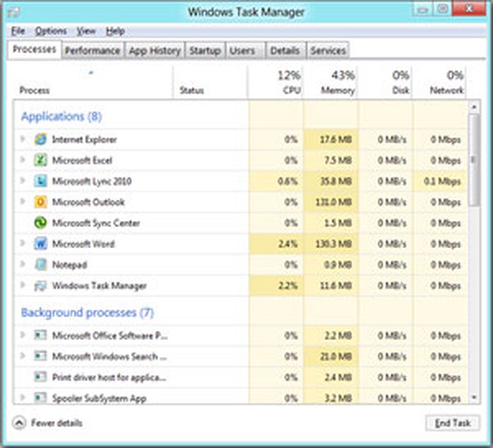Viewport: 493px width, 448px height.
Task: Click the Microsoft Excel icon
Action: coord(40,161)
